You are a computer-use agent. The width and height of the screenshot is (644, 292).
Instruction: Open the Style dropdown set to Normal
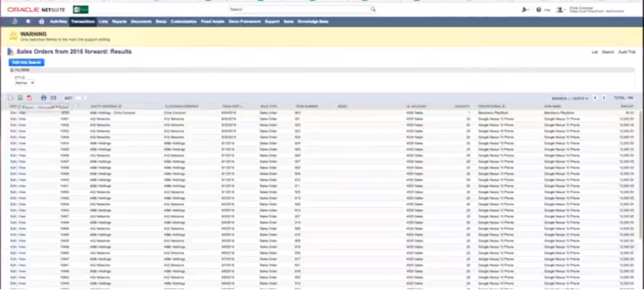25,82
